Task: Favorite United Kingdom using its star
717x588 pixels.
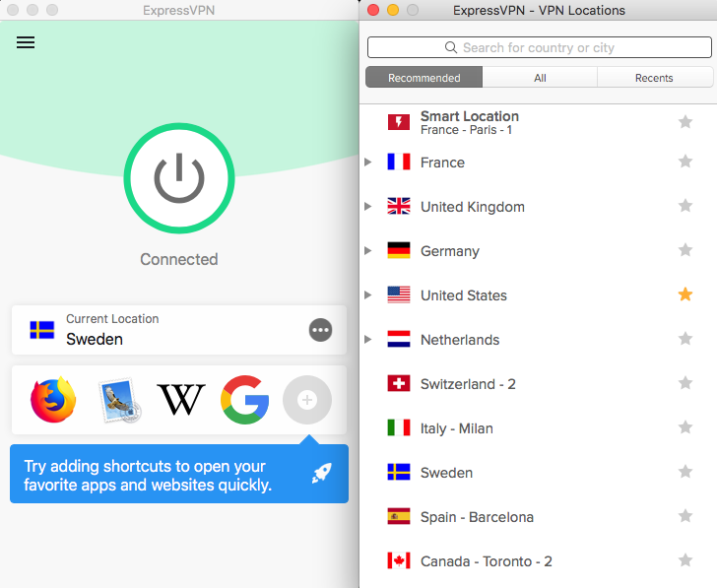Action: (x=685, y=206)
